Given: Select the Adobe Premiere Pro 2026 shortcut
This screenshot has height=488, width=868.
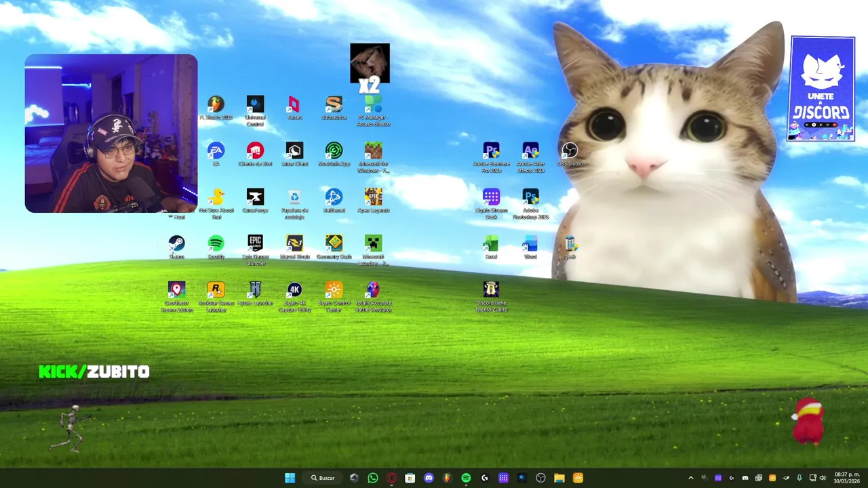Looking at the screenshot, I should [491, 158].
